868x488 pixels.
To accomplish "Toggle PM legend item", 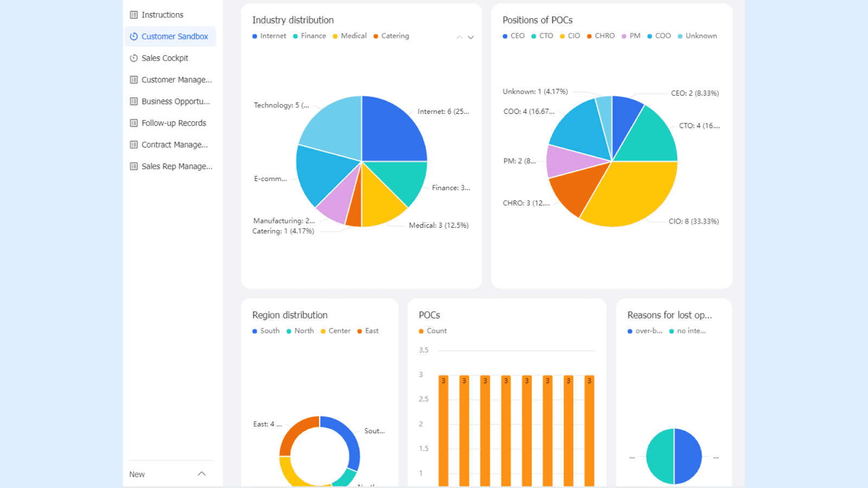I will (x=631, y=36).
